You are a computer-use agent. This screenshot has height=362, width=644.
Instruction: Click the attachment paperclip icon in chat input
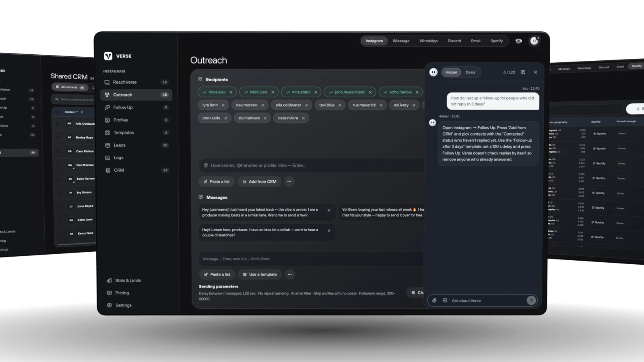[434, 300]
